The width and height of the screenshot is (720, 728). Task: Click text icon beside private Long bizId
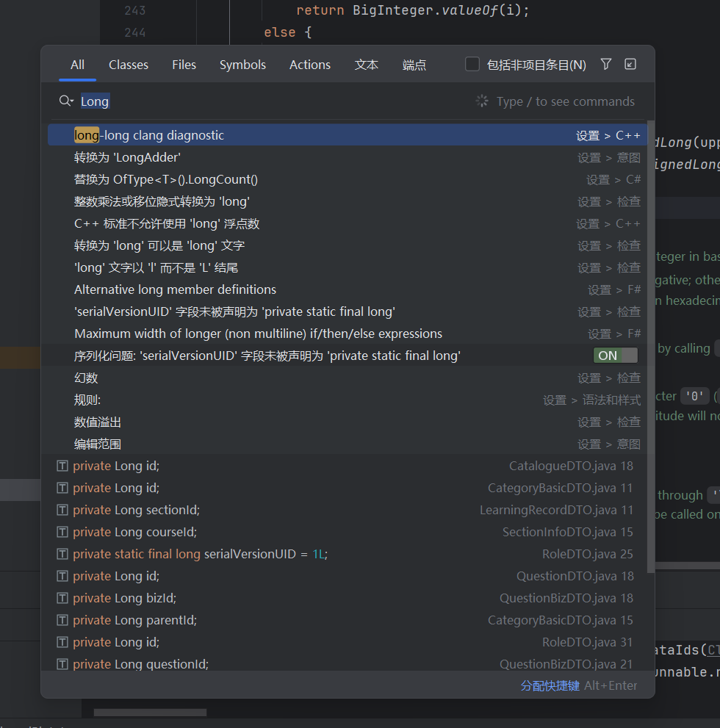(62, 598)
